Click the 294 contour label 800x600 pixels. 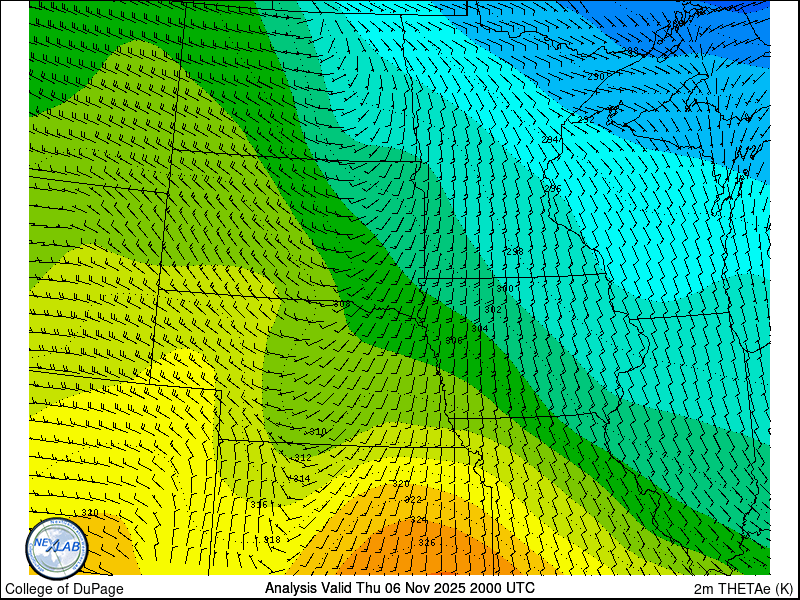(x=549, y=139)
